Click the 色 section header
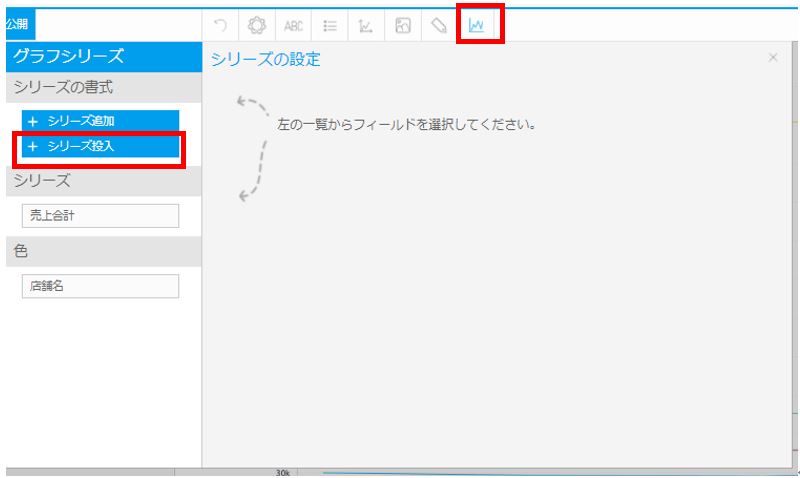The height and width of the screenshot is (478, 800). click(x=104, y=251)
